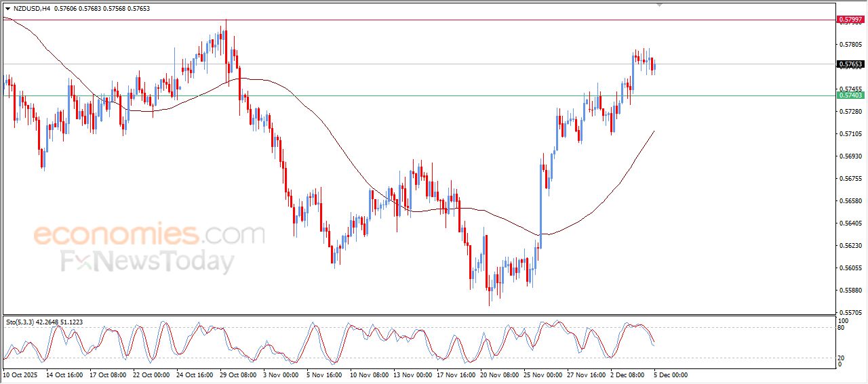Click the gray chart shift triangle marker
Image resolution: width=868 pixels, height=384 pixels.
tap(659, 5)
